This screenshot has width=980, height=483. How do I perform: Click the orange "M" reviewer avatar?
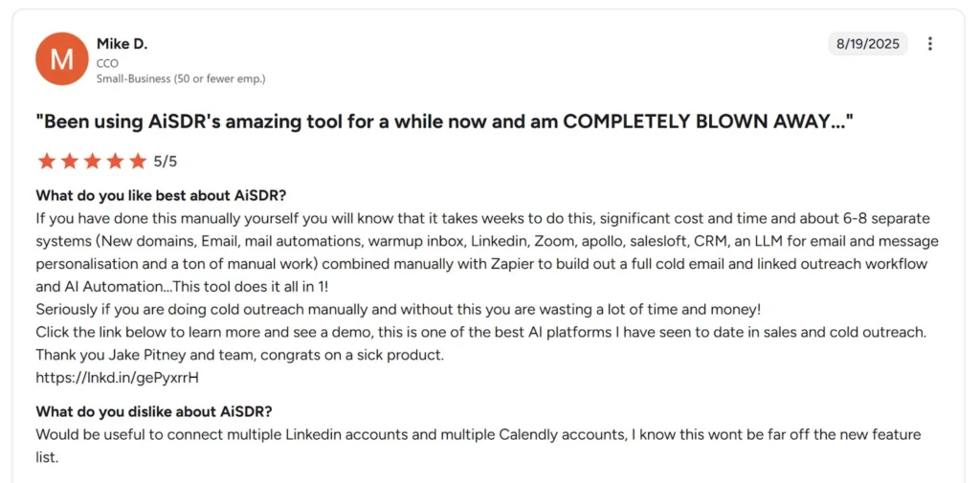[62, 59]
